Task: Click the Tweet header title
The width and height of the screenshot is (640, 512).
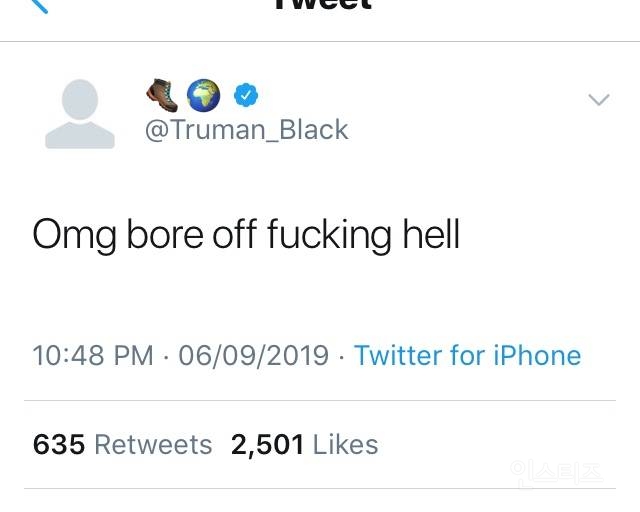Action: [x=321, y=5]
